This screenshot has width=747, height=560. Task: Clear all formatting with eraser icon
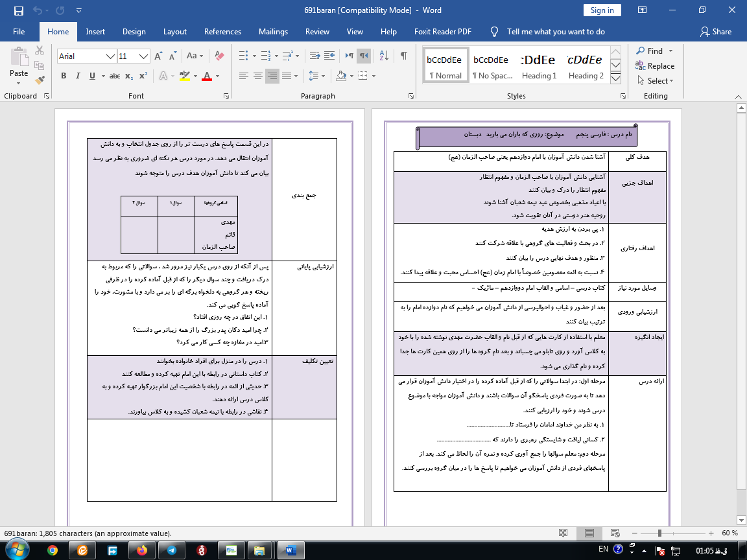[x=219, y=56]
